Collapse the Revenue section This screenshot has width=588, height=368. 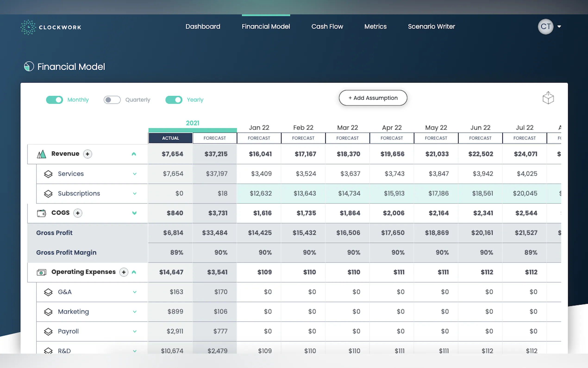[134, 154]
